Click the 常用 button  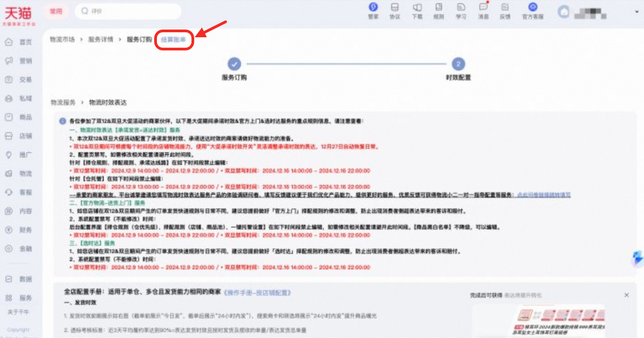(56, 11)
